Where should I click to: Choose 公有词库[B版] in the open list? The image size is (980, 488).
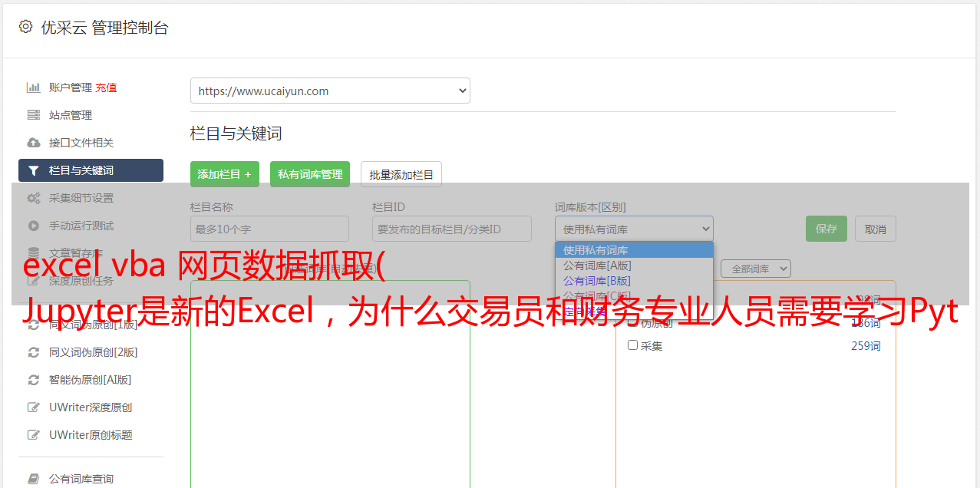click(634, 281)
